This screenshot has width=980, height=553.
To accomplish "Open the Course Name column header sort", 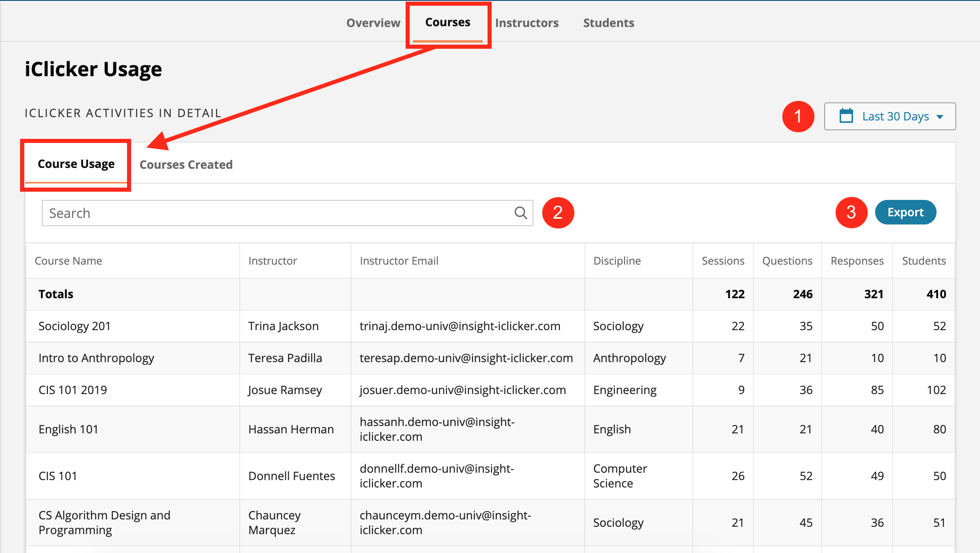I will coord(68,261).
